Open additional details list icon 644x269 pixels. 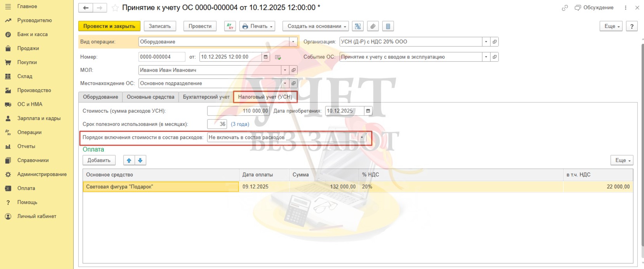tap(388, 26)
